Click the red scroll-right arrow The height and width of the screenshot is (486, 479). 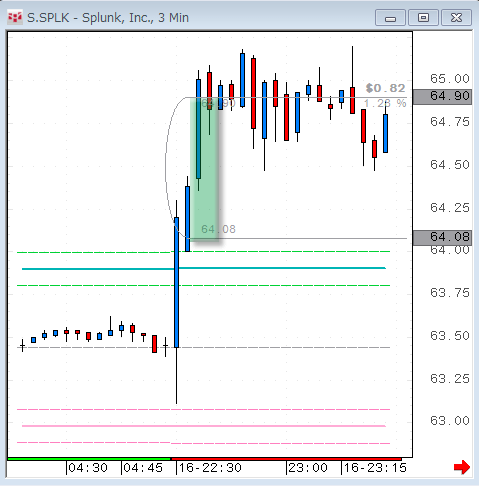(462, 467)
